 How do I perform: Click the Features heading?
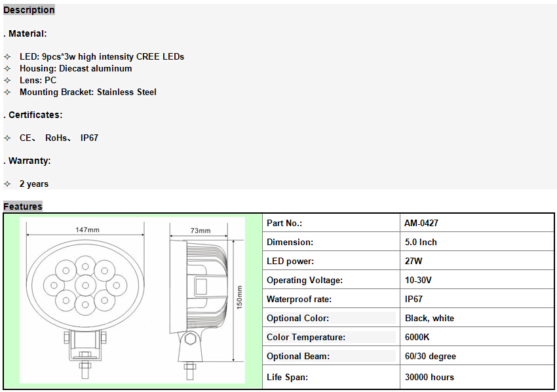pyautogui.click(x=23, y=206)
